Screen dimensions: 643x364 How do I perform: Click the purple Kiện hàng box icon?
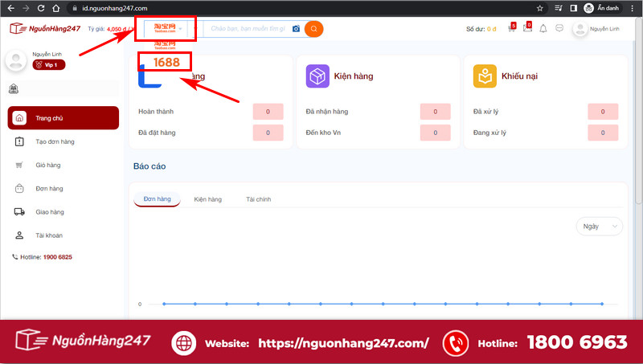(x=317, y=76)
